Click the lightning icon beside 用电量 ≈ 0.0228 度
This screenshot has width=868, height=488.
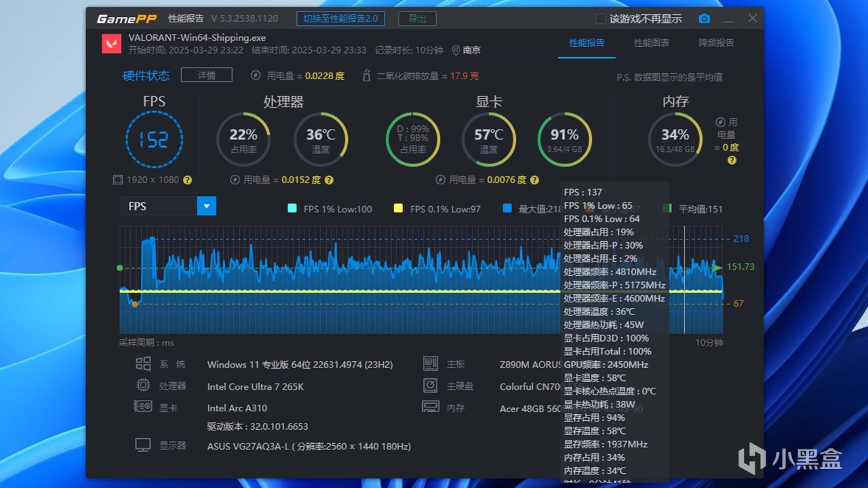(256, 75)
